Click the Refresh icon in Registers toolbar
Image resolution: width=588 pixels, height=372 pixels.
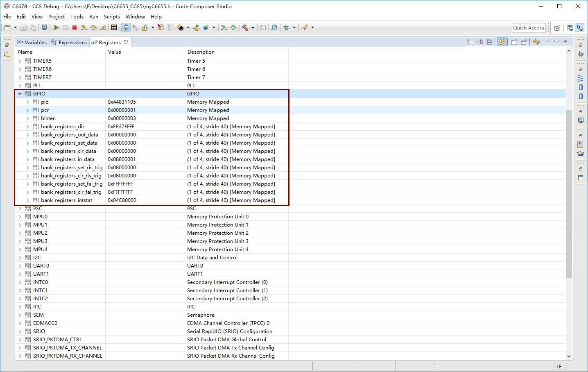[536, 42]
